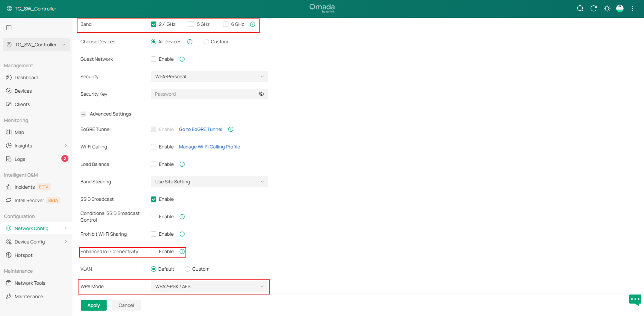Toggle the light/dark theme sun icon

[607, 9]
